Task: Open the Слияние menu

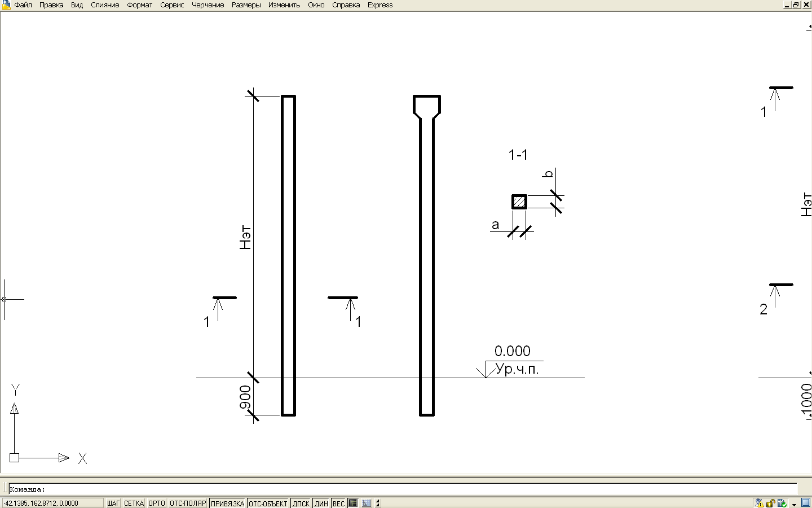Action: pos(105,5)
